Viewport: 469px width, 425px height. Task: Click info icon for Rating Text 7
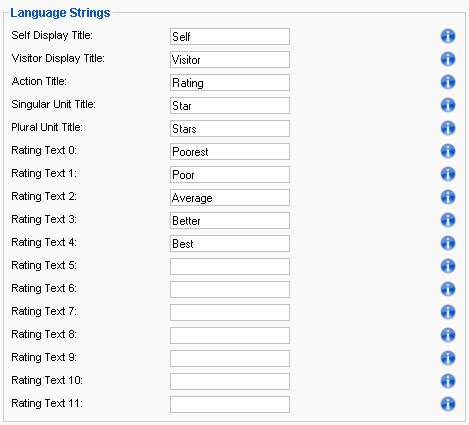[448, 312]
